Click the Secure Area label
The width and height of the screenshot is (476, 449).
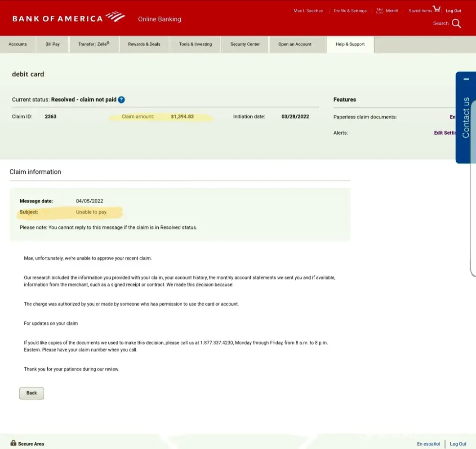pyautogui.click(x=31, y=444)
